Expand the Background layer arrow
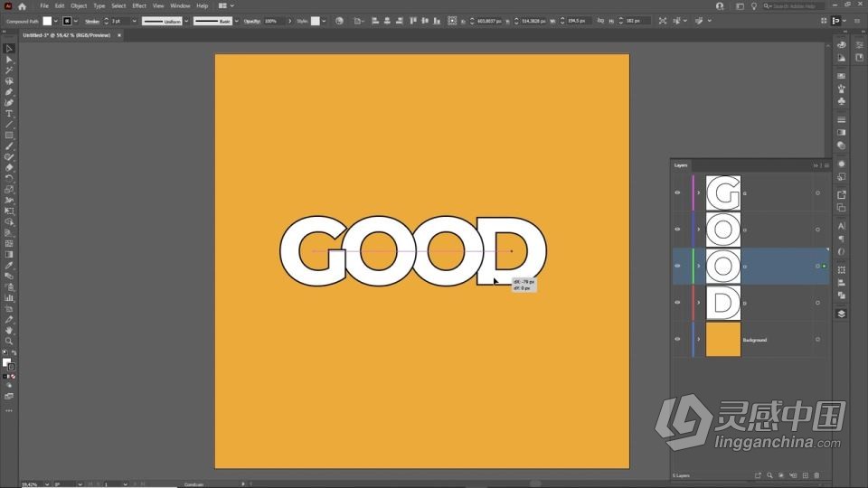The width and height of the screenshot is (868, 488). click(x=699, y=339)
